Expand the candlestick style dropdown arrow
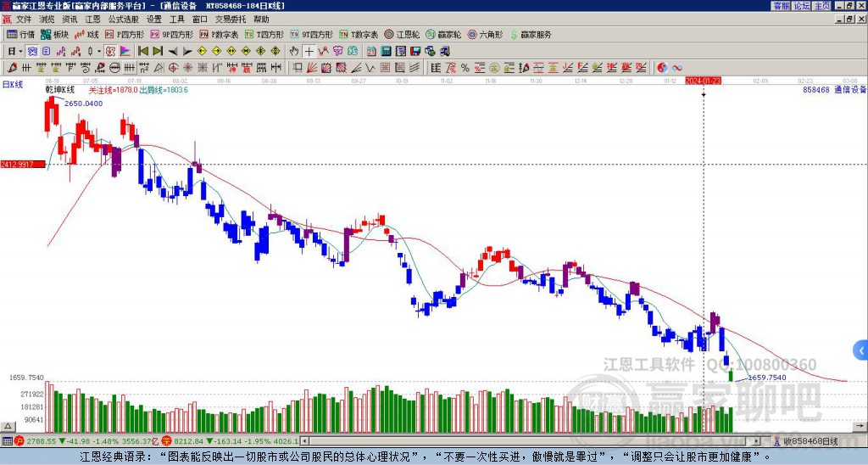This screenshot has height=465, width=868. [99, 51]
